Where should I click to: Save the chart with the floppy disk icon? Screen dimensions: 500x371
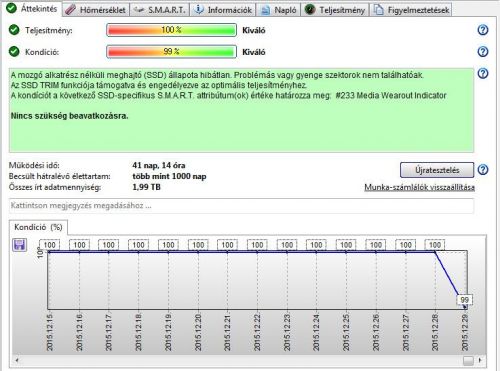(x=19, y=245)
